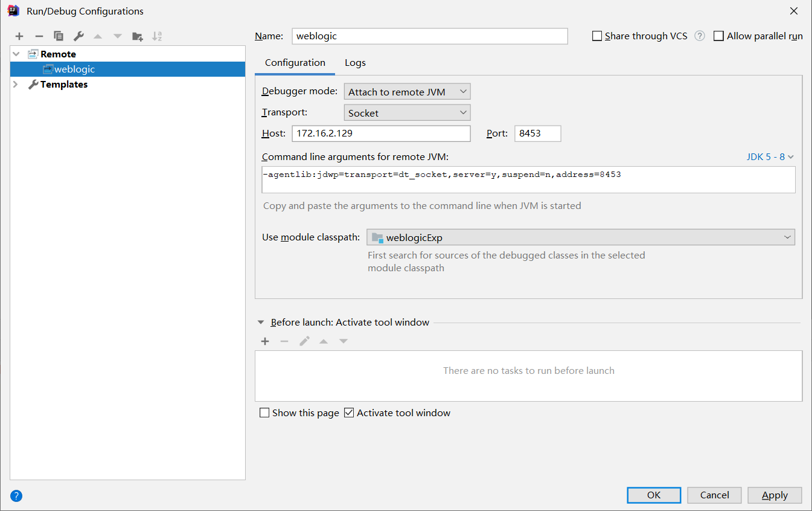812x511 pixels.
Task: Click command line arguments text box
Action: [528, 180]
